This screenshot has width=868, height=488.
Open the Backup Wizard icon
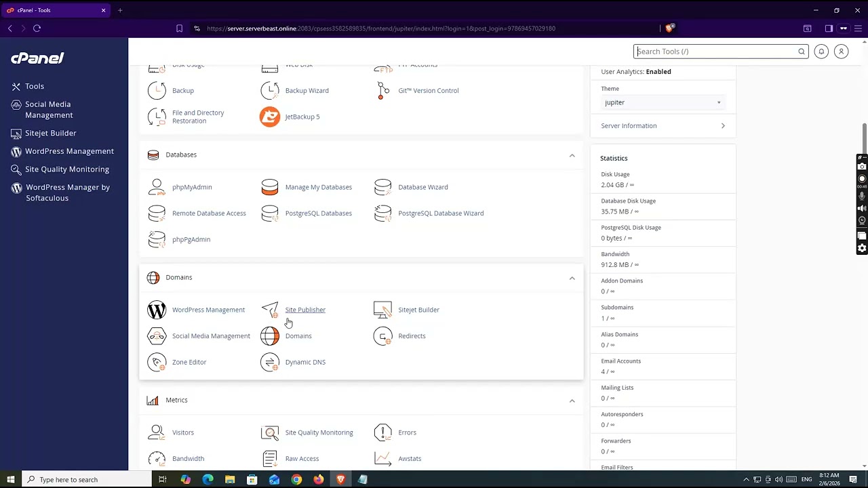coord(270,90)
